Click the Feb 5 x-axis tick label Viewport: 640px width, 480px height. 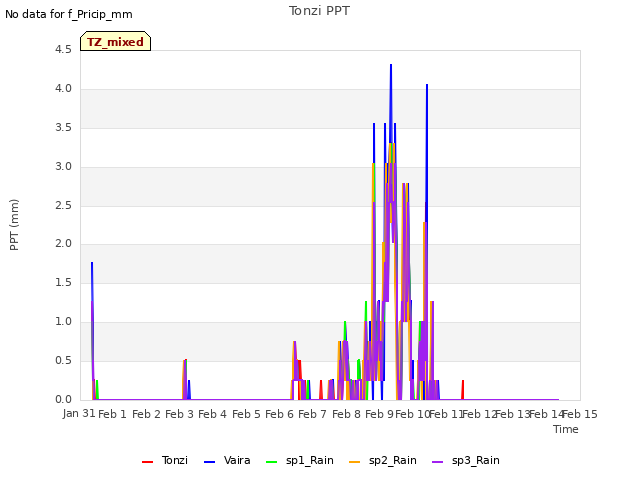click(x=246, y=414)
